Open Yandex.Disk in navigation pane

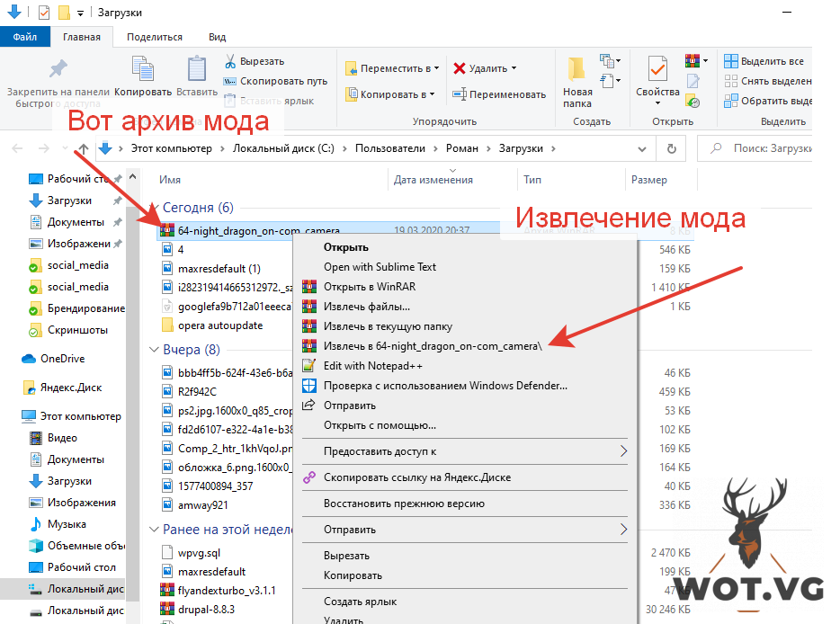[x=62, y=388]
